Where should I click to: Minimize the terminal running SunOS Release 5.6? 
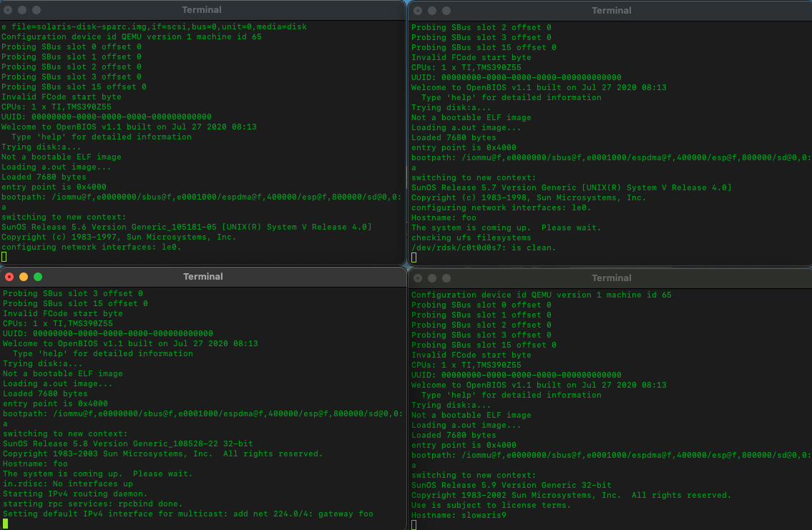pyautogui.click(x=22, y=11)
